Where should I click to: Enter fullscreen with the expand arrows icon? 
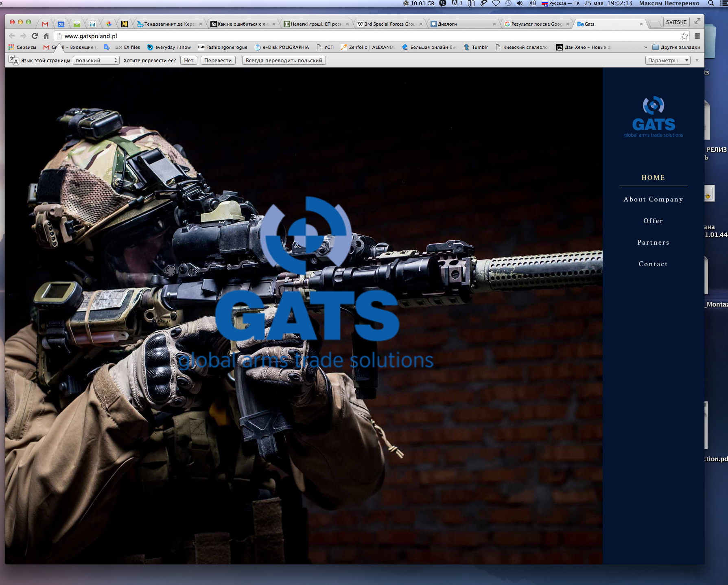[x=697, y=21]
